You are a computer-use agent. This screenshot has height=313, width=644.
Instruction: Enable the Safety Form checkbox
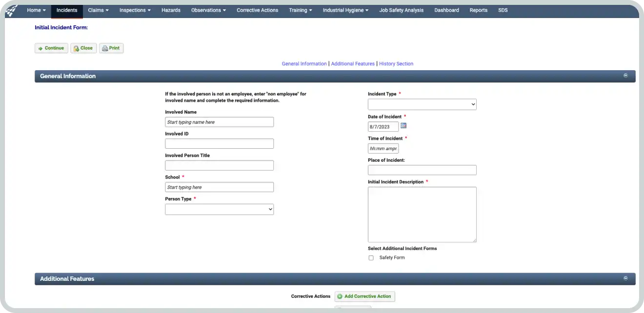(x=371, y=258)
